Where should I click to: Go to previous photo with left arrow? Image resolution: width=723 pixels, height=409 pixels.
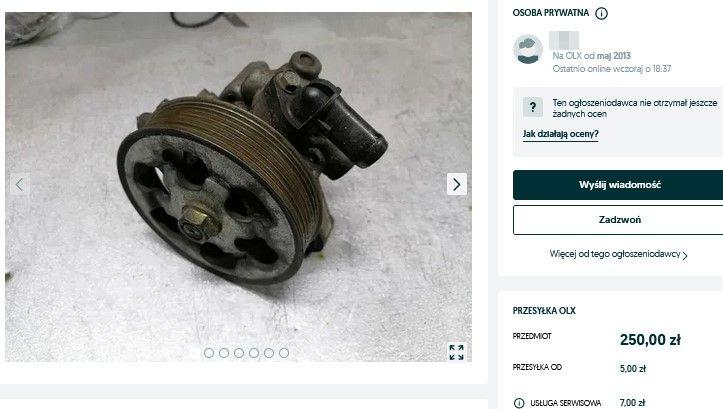click(20, 184)
